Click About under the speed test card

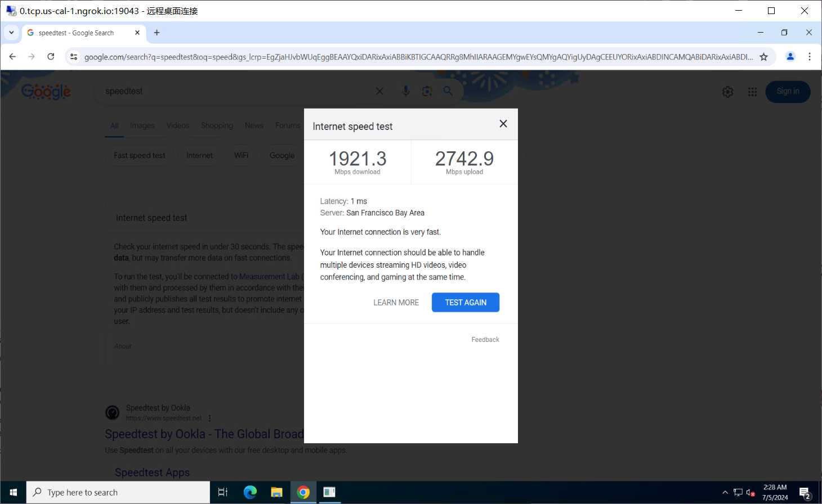[x=123, y=346]
